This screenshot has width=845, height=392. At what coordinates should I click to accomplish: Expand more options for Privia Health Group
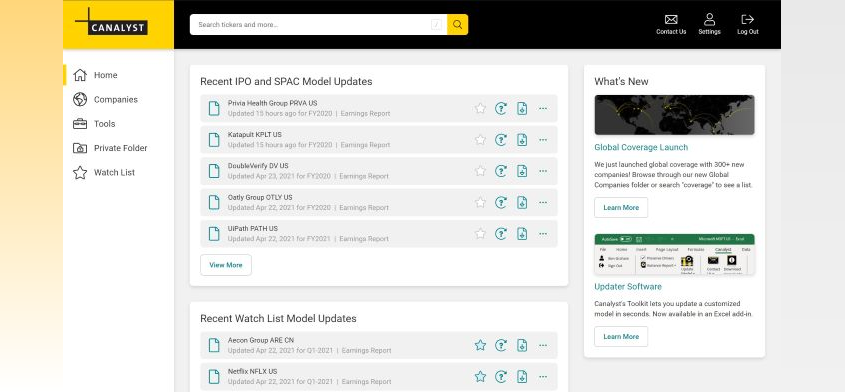[x=543, y=108]
